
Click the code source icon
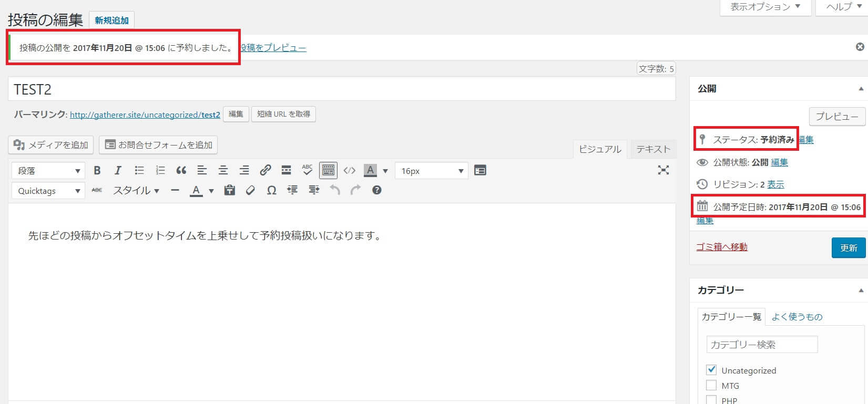coord(350,170)
